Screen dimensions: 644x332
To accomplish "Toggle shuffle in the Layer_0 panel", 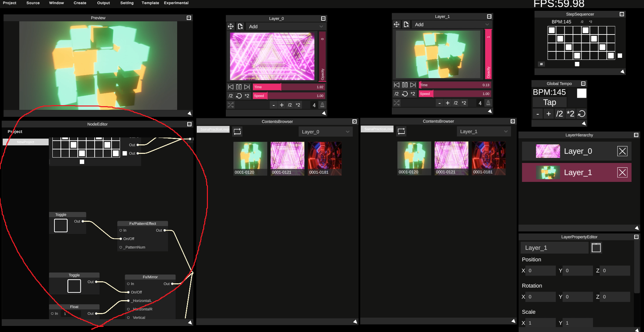I will click(231, 105).
